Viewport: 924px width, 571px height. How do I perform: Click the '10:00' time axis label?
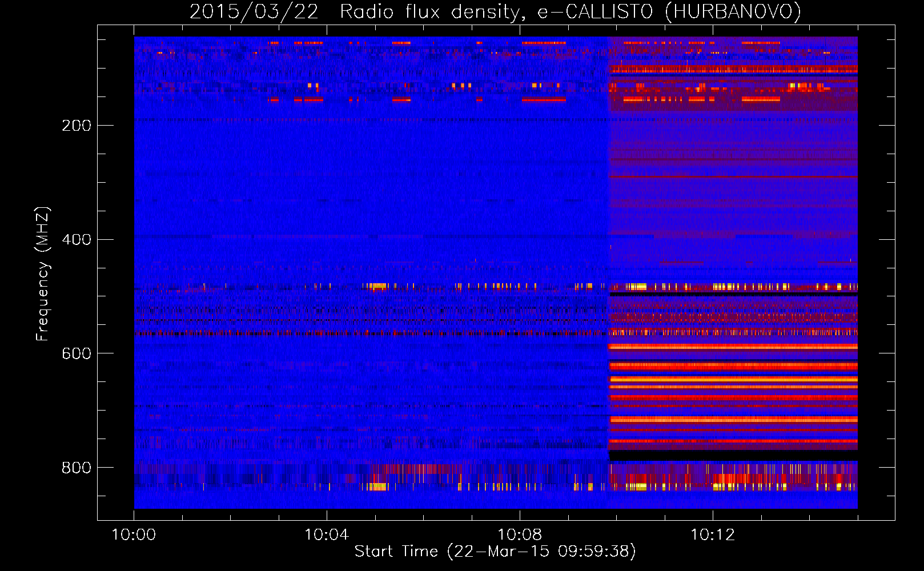(134, 535)
